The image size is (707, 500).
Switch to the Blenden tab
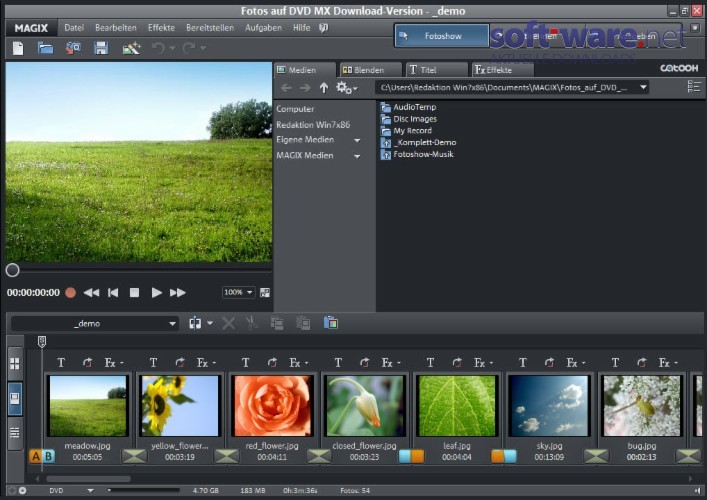(371, 70)
